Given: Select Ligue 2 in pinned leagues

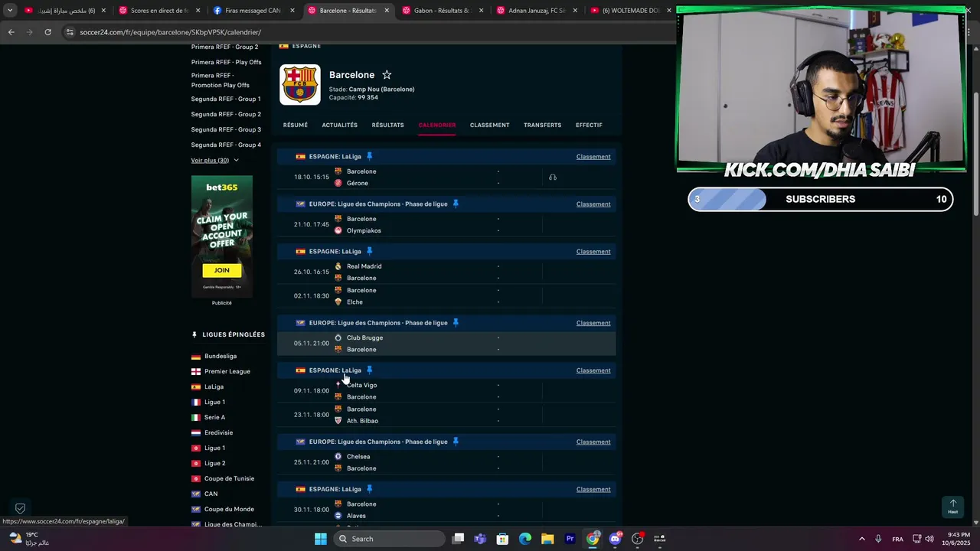Looking at the screenshot, I should [214, 463].
